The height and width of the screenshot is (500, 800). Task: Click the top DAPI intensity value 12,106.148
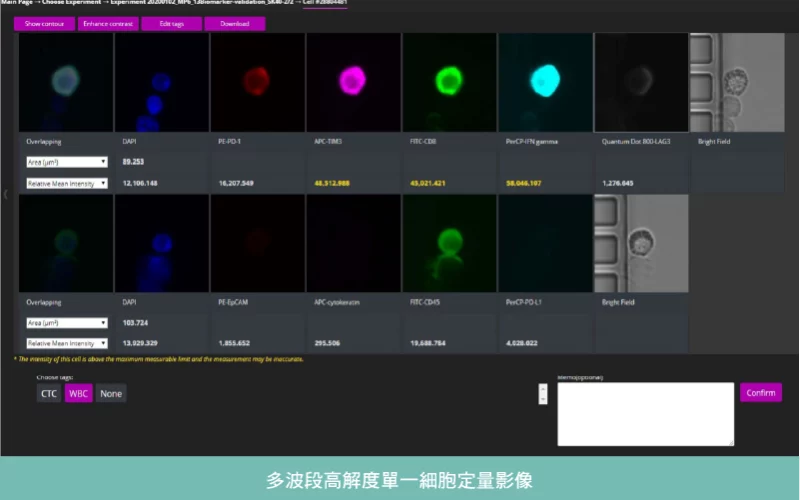[x=140, y=183]
